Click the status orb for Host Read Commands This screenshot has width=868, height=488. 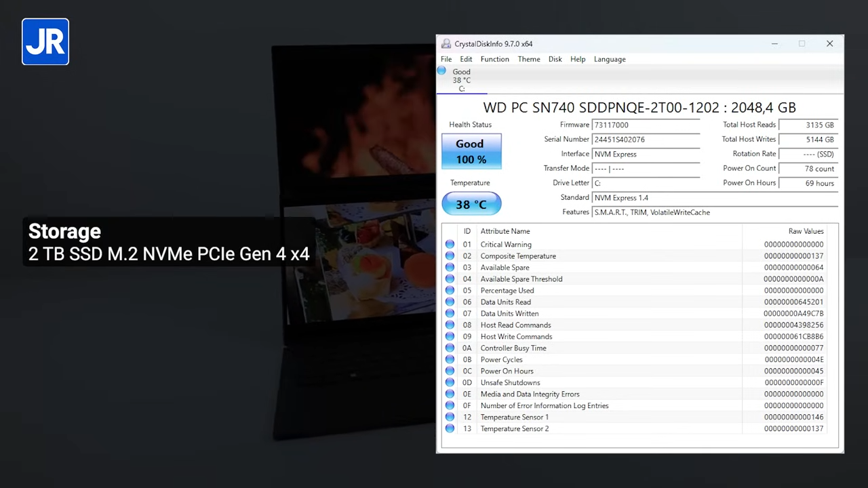(450, 325)
